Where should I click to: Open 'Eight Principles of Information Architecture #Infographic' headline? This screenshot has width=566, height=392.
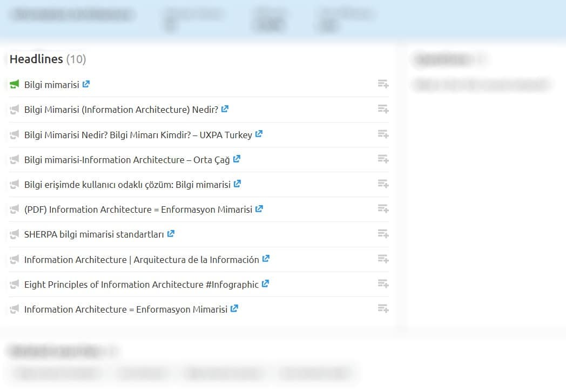coord(141,285)
